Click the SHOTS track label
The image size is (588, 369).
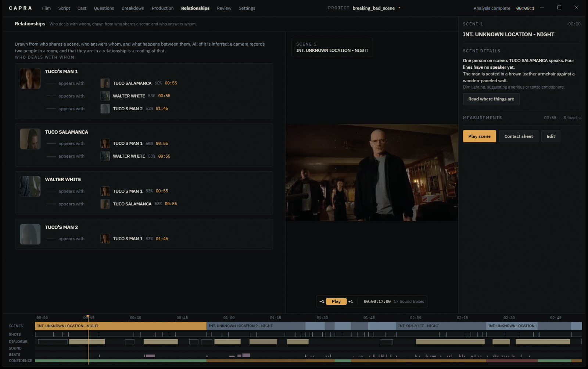(x=15, y=334)
